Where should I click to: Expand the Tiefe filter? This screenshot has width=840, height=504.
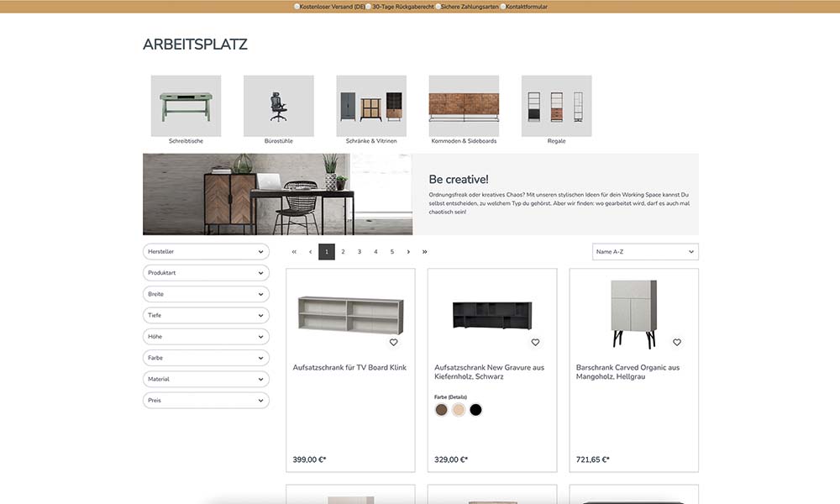[207, 316]
